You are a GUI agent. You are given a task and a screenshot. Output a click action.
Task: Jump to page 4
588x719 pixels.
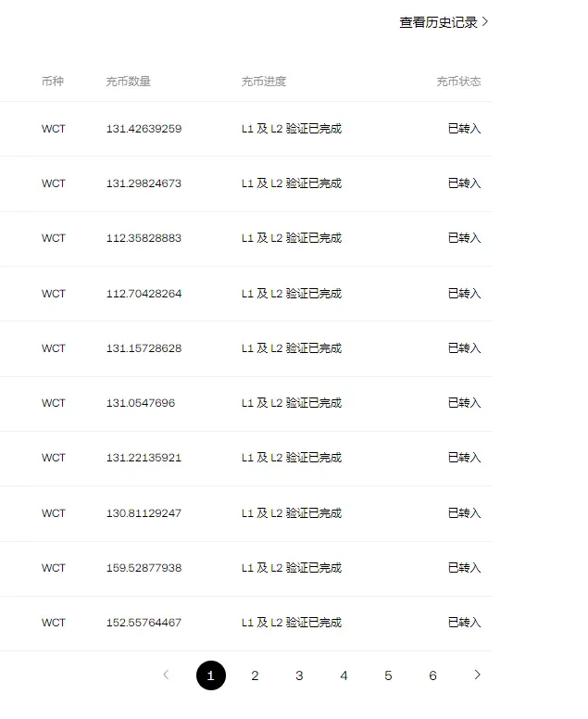click(x=344, y=675)
